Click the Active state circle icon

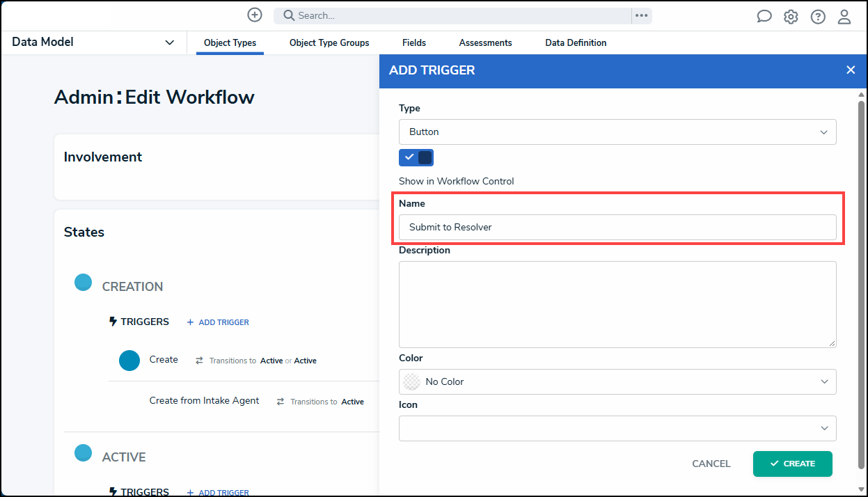click(x=84, y=453)
